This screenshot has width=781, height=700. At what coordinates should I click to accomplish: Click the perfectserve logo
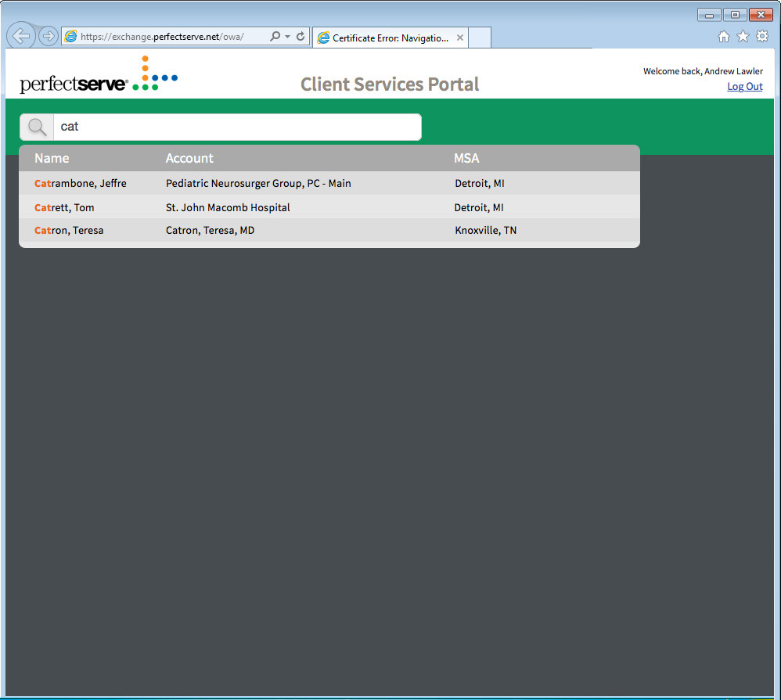(x=99, y=74)
